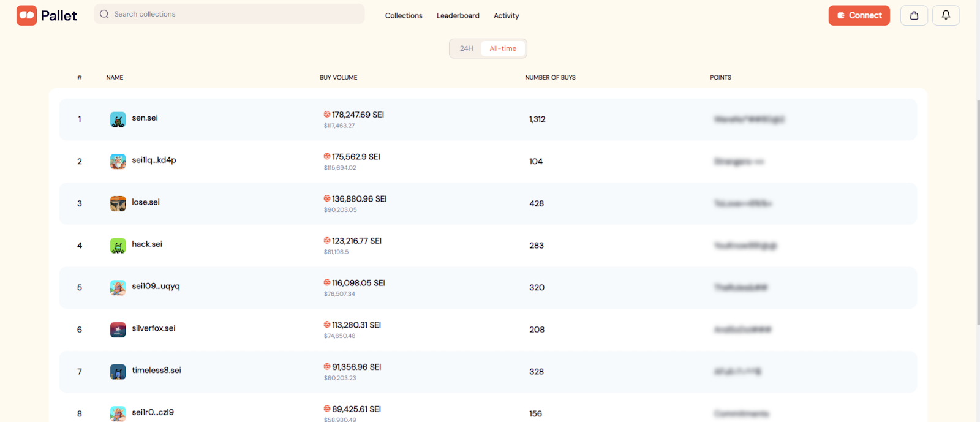This screenshot has height=422, width=980.
Task: Click the 328 buys count
Action: pyautogui.click(x=537, y=372)
